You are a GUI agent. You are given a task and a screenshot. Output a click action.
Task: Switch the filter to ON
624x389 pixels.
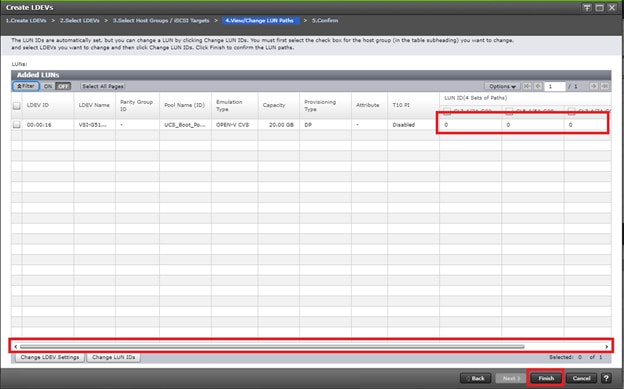point(48,86)
